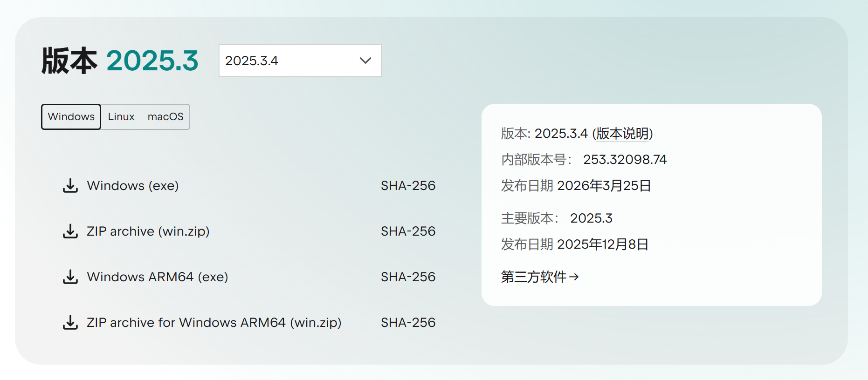
Task: Open the SHA-256 link for the ARM64 ZIP archive
Action: point(408,322)
